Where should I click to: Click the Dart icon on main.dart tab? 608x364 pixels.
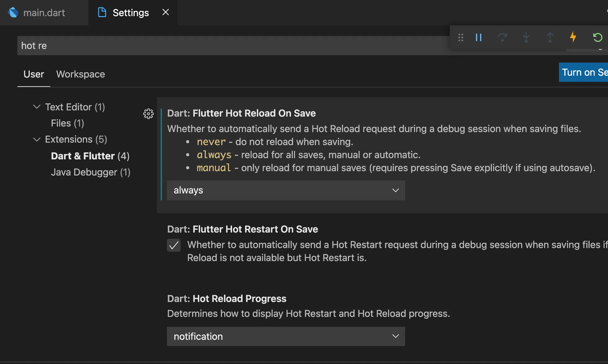pyautogui.click(x=13, y=13)
